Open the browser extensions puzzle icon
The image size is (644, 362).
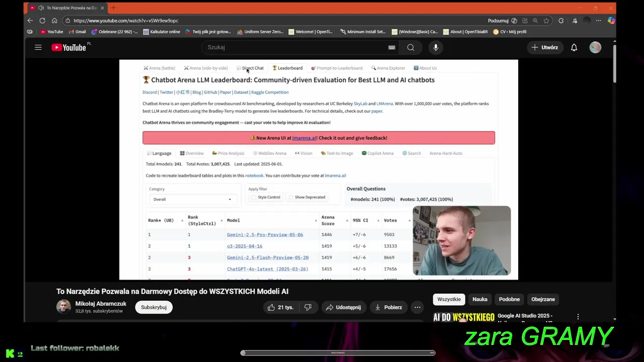[x=561, y=21]
